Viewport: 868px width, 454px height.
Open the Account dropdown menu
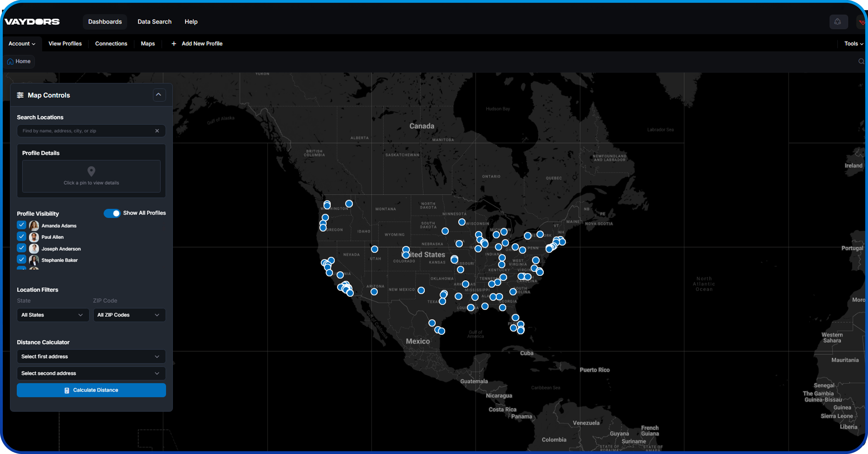[22, 44]
